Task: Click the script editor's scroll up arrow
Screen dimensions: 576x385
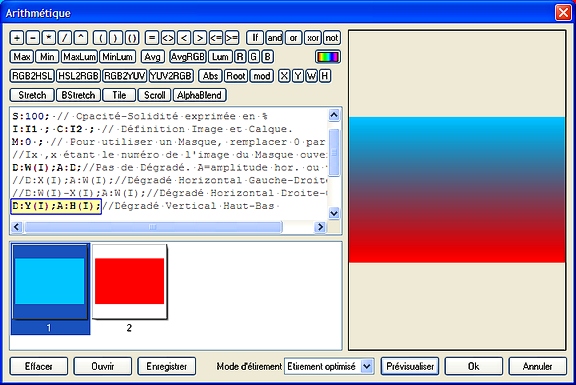Action: (334, 115)
